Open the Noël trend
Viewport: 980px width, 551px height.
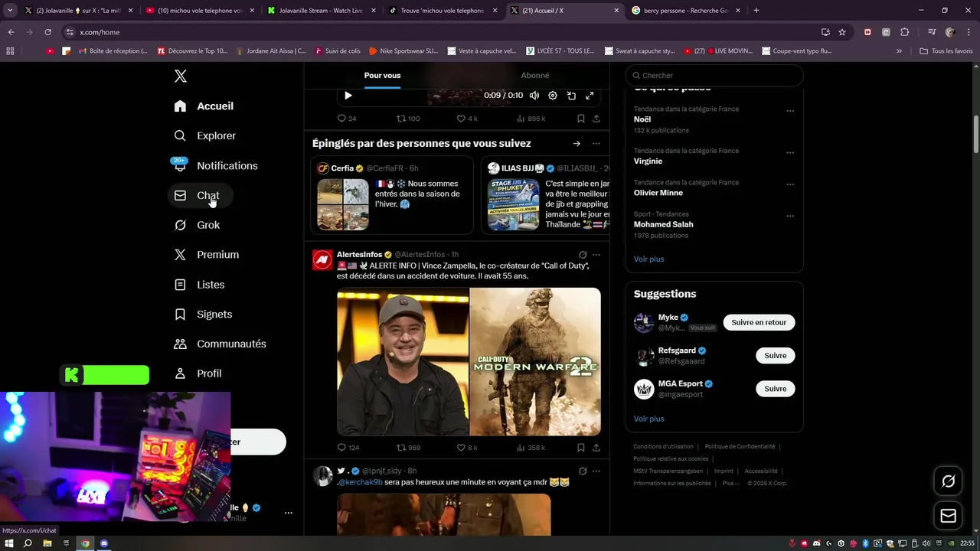coord(642,119)
